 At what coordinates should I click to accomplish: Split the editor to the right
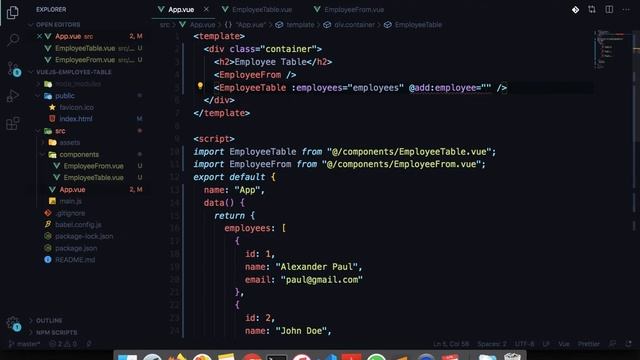click(609, 9)
